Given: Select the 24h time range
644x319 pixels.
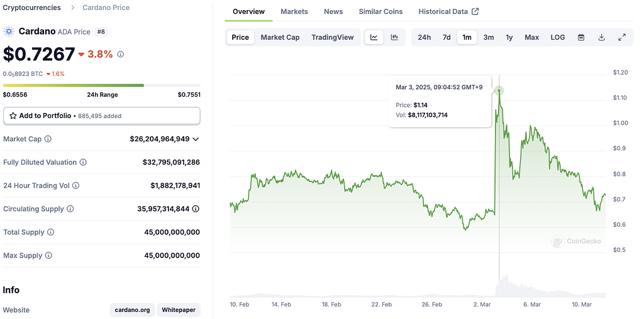Looking at the screenshot, I should [x=424, y=37].
